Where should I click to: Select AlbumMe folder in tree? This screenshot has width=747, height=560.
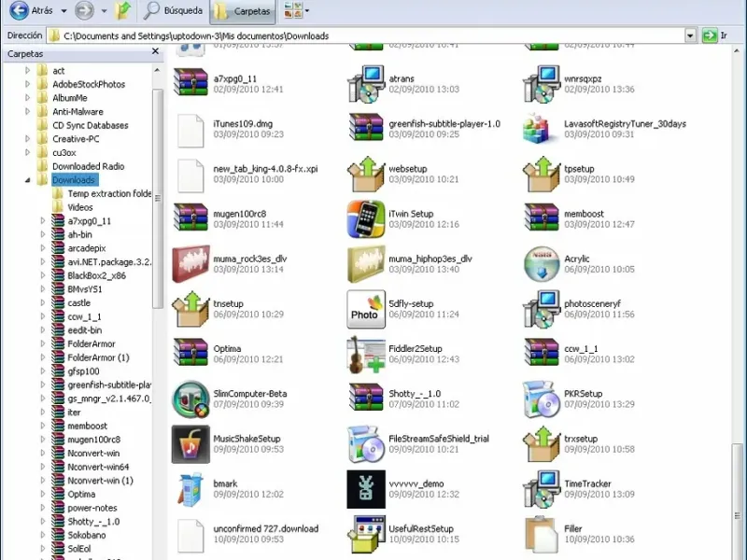[69, 98]
